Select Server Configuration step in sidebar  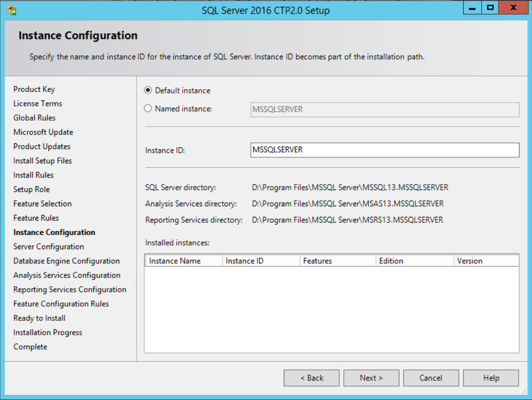(49, 246)
